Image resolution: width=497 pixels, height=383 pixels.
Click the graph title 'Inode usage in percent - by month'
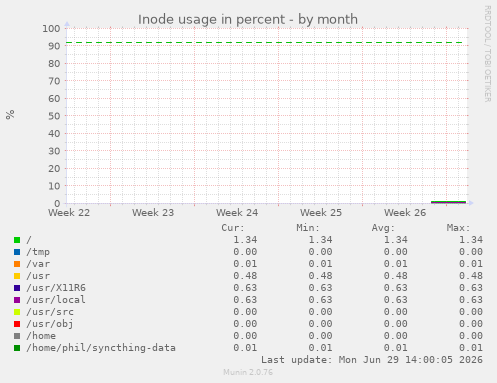(x=248, y=19)
